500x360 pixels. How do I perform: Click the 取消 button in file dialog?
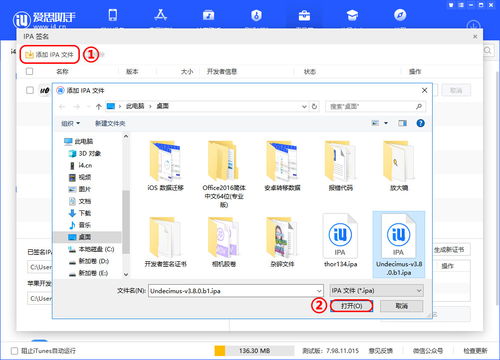401,306
